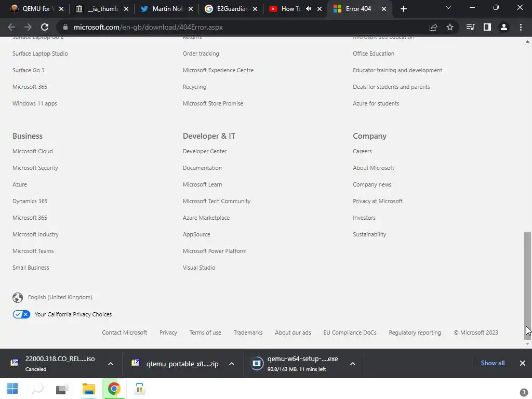Image resolution: width=532 pixels, height=399 pixels.
Task: Open the Chrome side panel
Action: coord(487,27)
